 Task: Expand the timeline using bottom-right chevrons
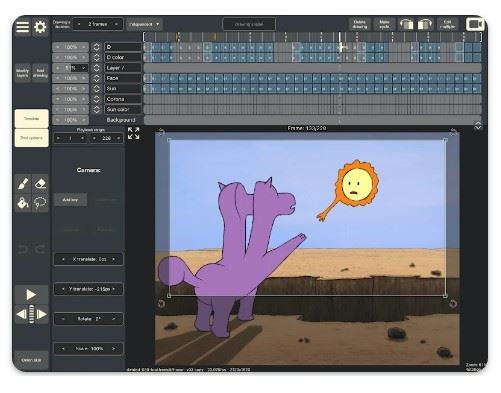pos(478,126)
